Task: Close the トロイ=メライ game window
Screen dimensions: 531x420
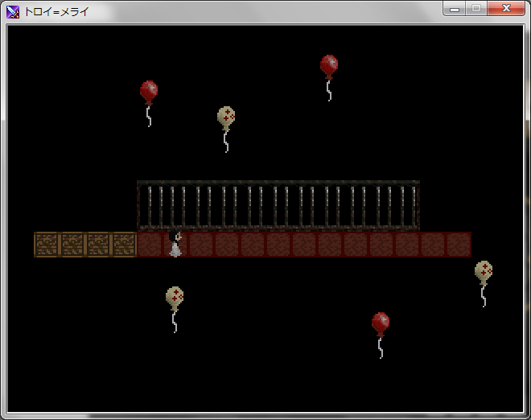Action: click(x=506, y=9)
